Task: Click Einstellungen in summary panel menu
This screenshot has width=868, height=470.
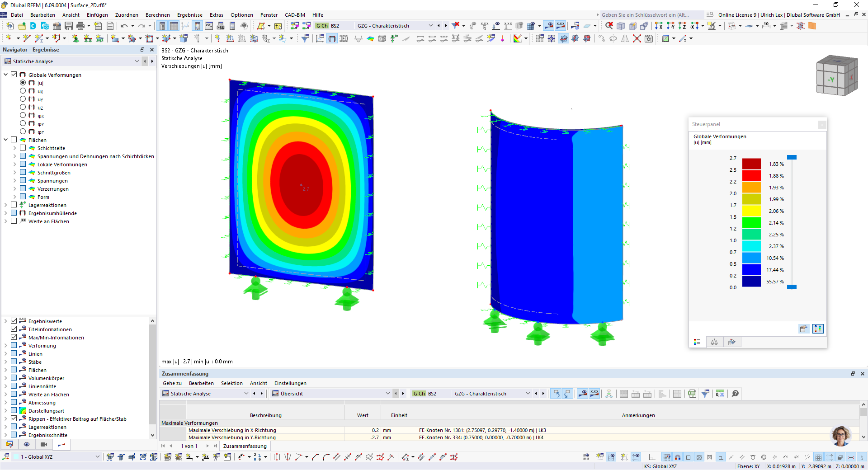Action: 290,383
